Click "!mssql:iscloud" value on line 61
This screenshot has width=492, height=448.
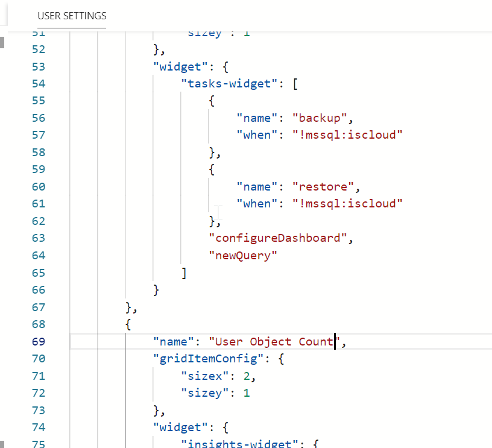(347, 204)
